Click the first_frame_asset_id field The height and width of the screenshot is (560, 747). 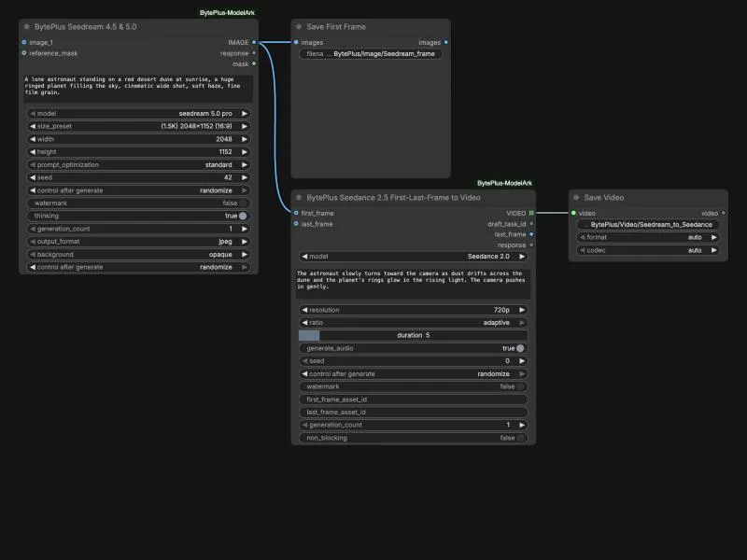[414, 399]
